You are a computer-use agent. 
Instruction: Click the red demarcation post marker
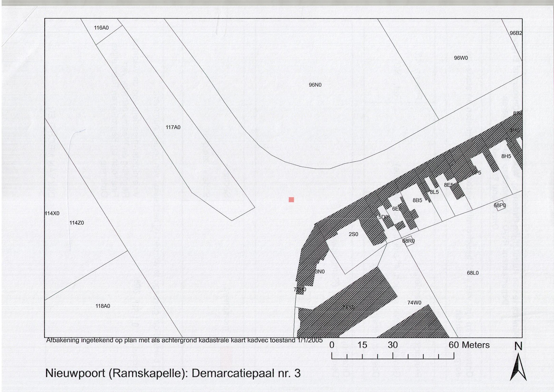(x=291, y=200)
